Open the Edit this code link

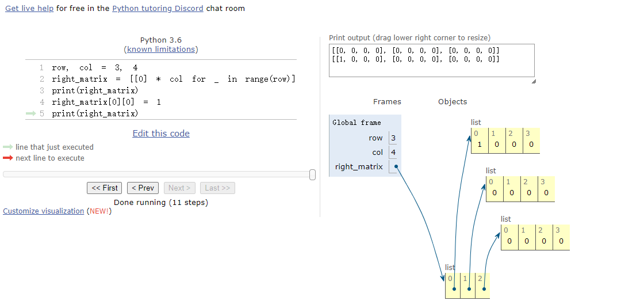tap(161, 134)
